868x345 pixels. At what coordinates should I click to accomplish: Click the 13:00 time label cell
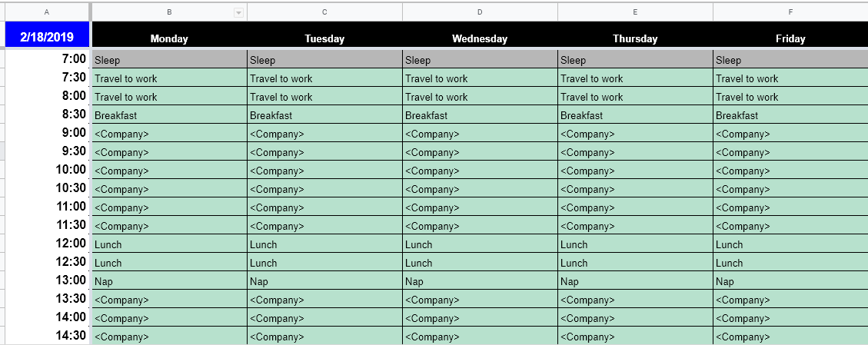(47, 280)
